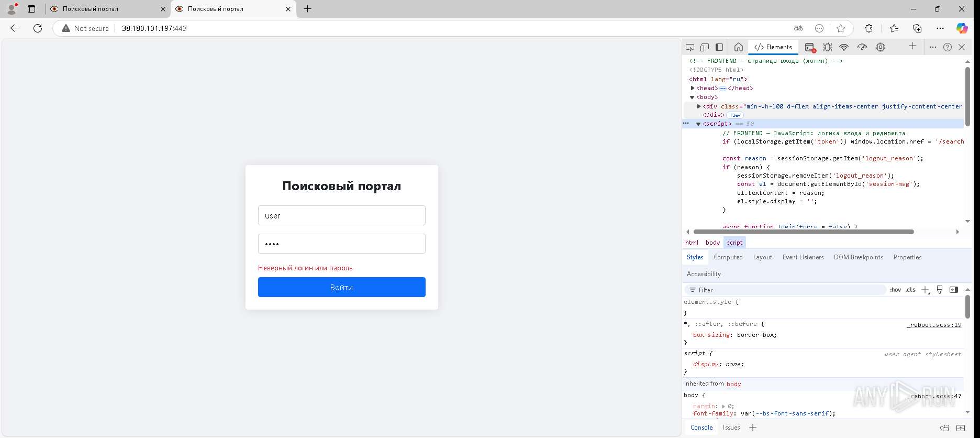
Task: Open the DevTools Welcome home icon
Action: tap(739, 47)
